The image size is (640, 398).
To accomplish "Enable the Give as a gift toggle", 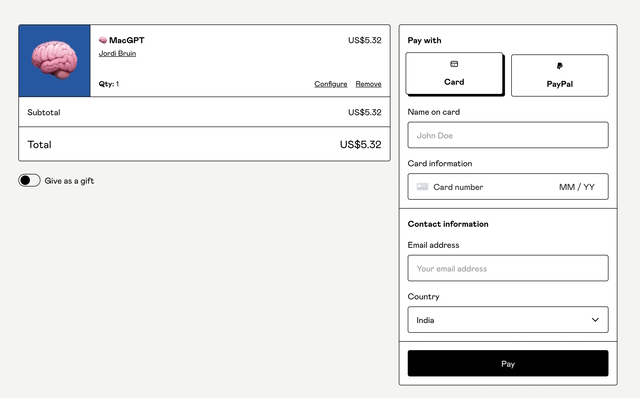I will tap(29, 180).
